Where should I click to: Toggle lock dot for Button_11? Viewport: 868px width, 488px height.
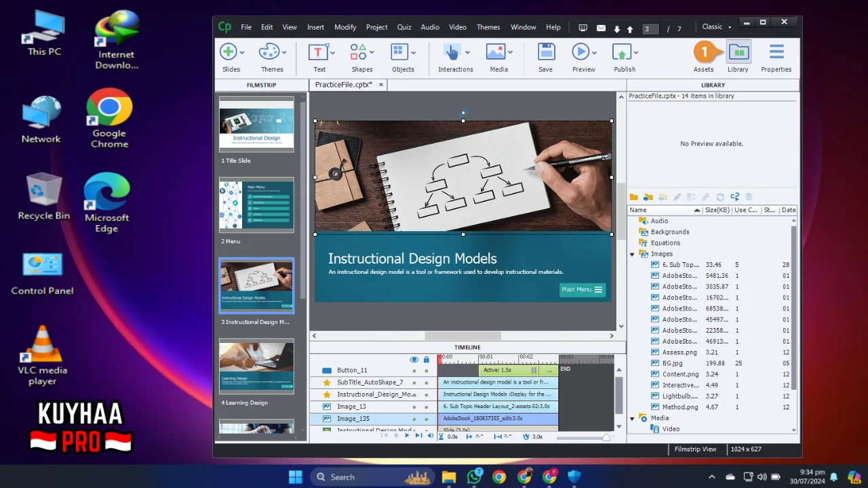(x=426, y=371)
